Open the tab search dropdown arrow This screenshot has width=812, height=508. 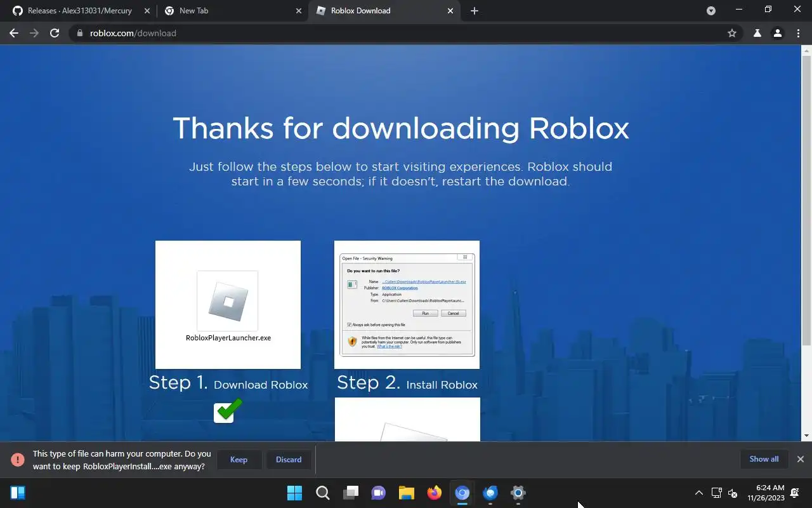tap(711, 11)
